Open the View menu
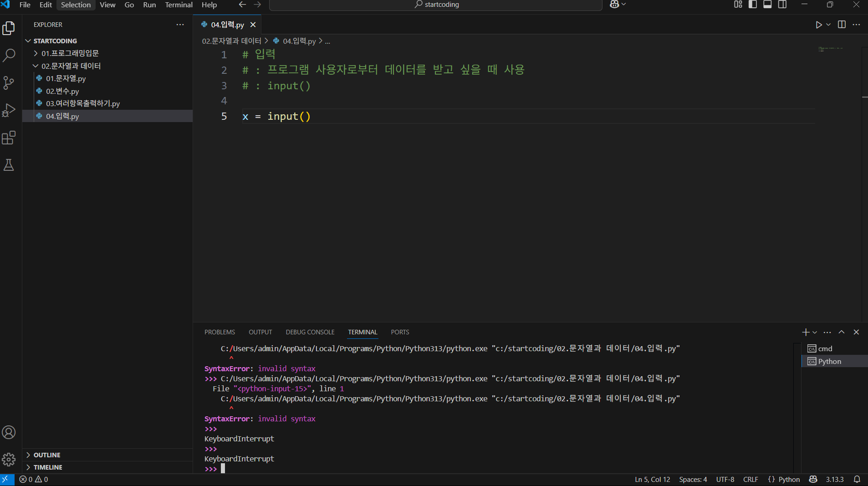Viewport: 868px width, 486px height. click(107, 5)
